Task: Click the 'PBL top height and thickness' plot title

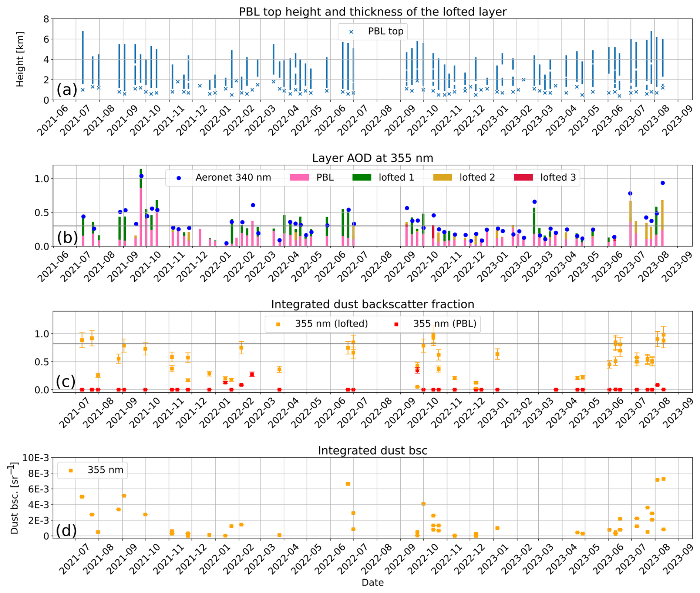Action: click(x=372, y=12)
